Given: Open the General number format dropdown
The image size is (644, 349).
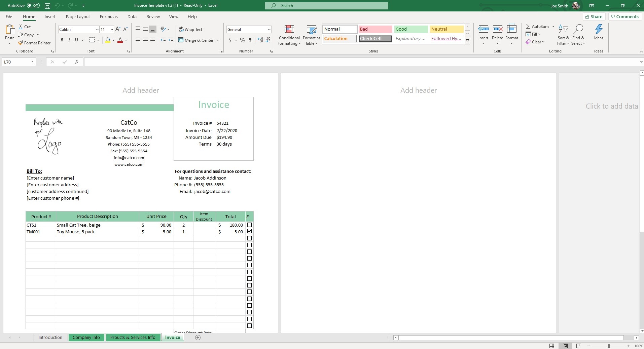Looking at the screenshot, I should tap(269, 30).
